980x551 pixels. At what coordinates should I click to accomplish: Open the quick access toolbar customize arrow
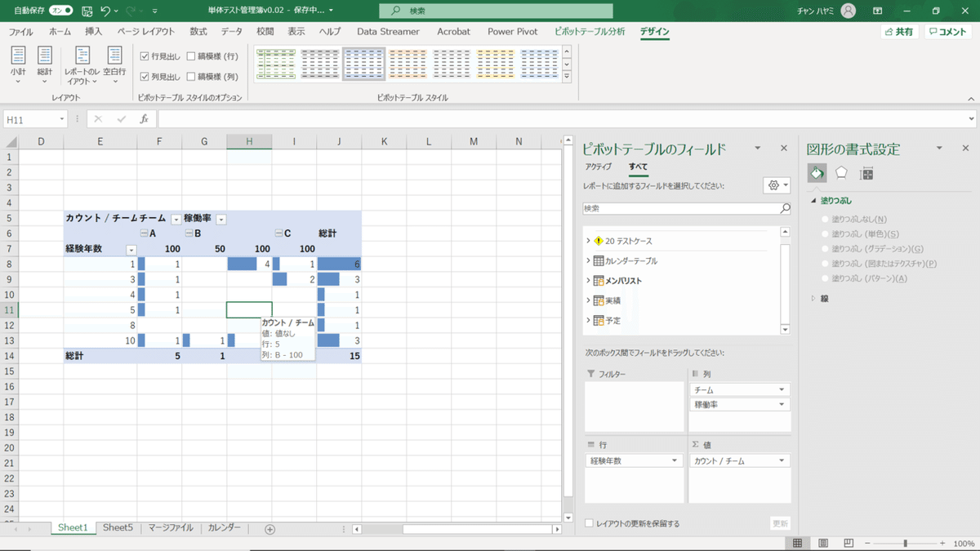155,11
